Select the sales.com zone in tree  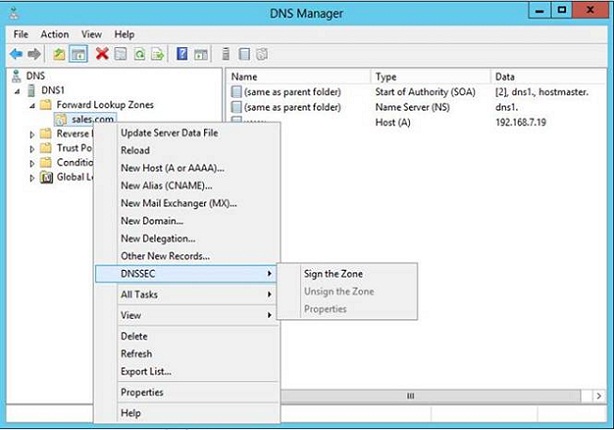pyautogui.click(x=93, y=119)
